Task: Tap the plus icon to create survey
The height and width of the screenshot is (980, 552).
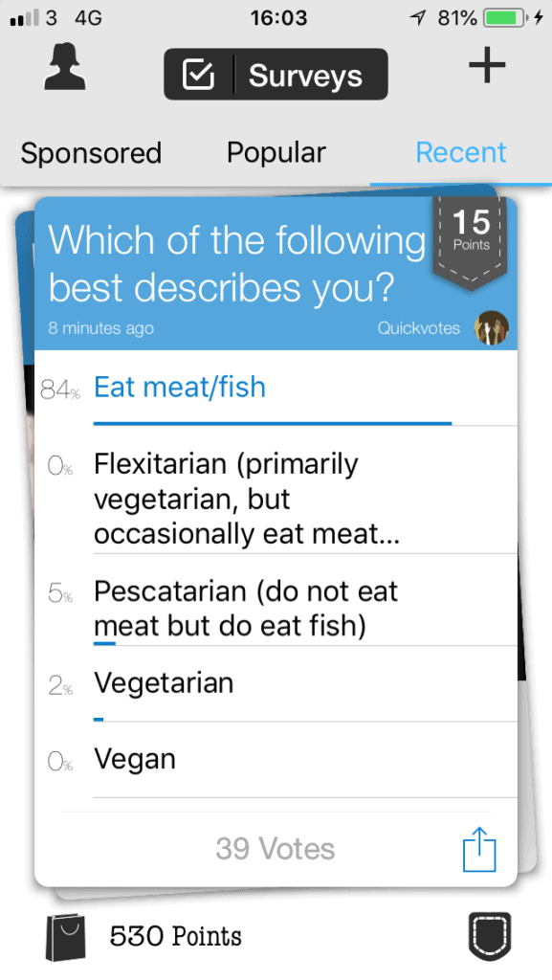Action: point(487,65)
